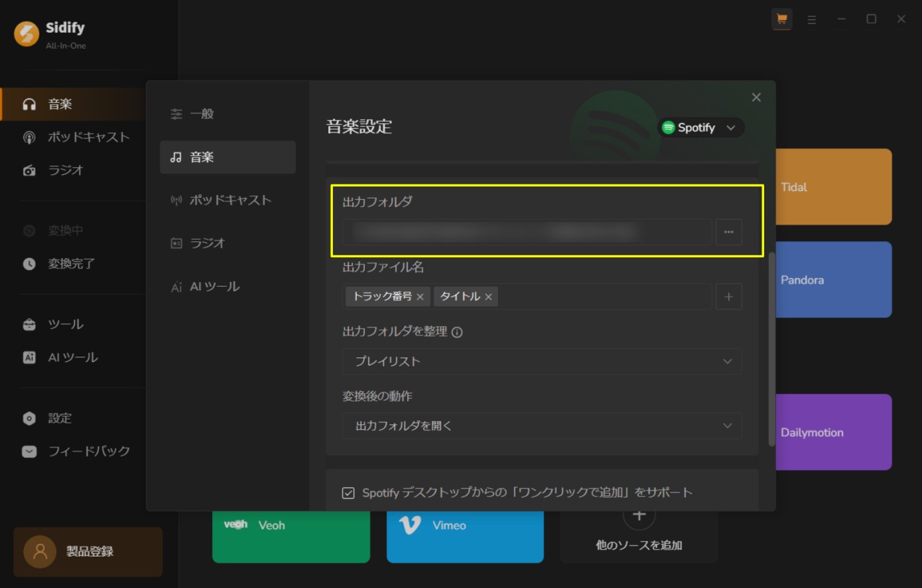922x588 pixels.
Task: Open the 出力フォルダを開く action dropdown
Action: click(x=542, y=426)
